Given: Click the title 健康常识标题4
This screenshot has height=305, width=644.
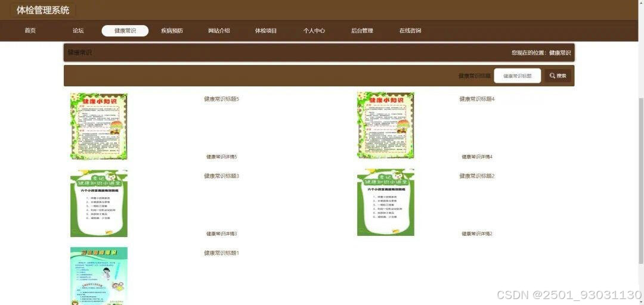Looking at the screenshot, I should [477, 99].
